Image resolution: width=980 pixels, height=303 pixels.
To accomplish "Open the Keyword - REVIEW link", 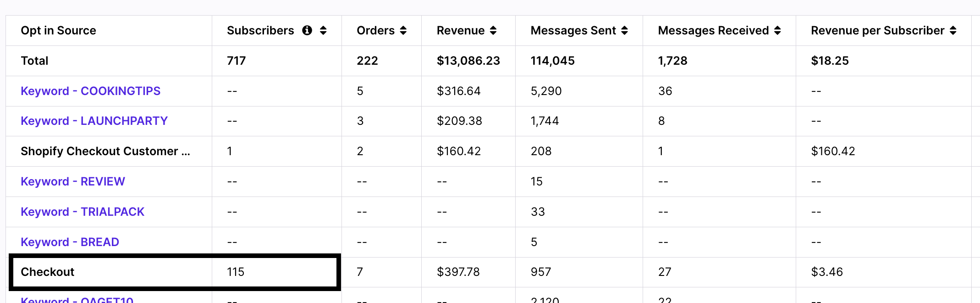I will [x=72, y=181].
